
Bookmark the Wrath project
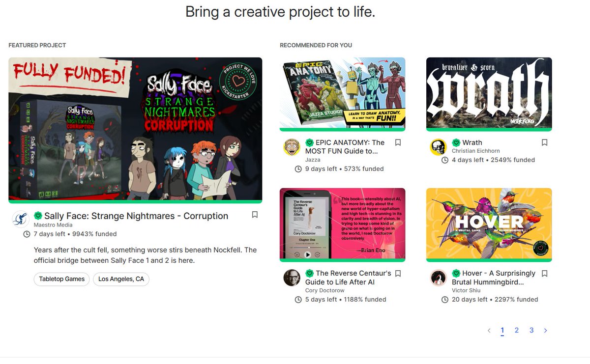[545, 142]
